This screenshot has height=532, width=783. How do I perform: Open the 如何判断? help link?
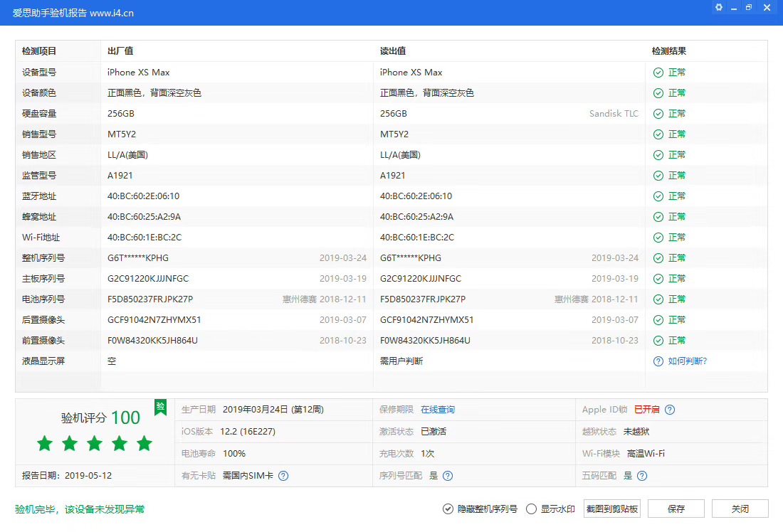point(688,361)
